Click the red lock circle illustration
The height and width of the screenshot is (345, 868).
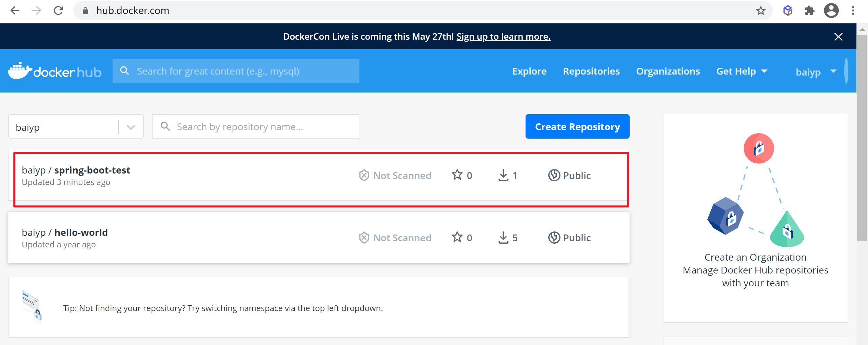tap(759, 148)
